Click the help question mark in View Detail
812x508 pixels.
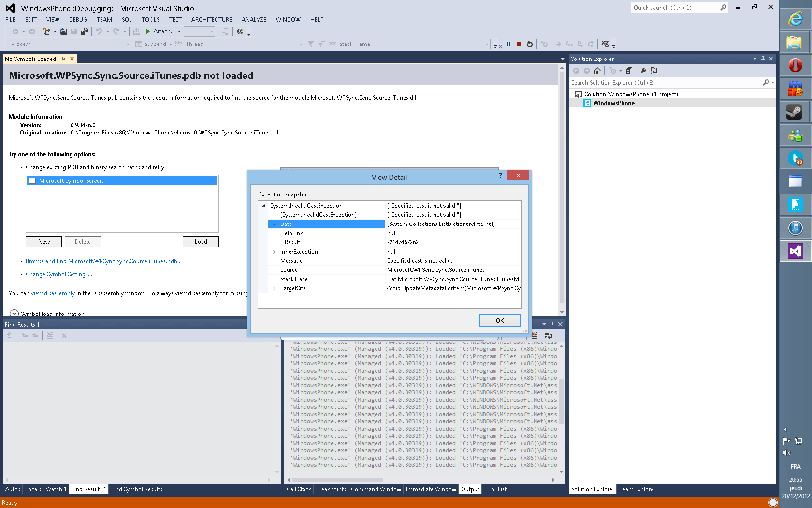500,175
